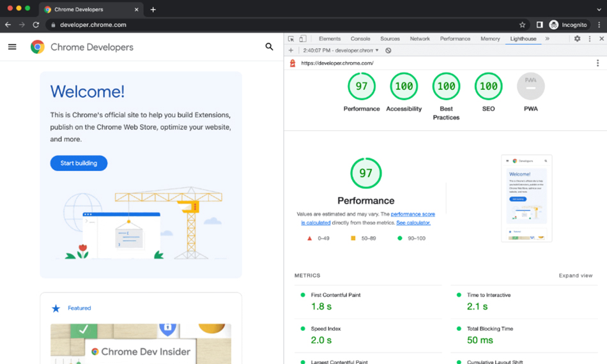Click the browser forward arrow

22,25
